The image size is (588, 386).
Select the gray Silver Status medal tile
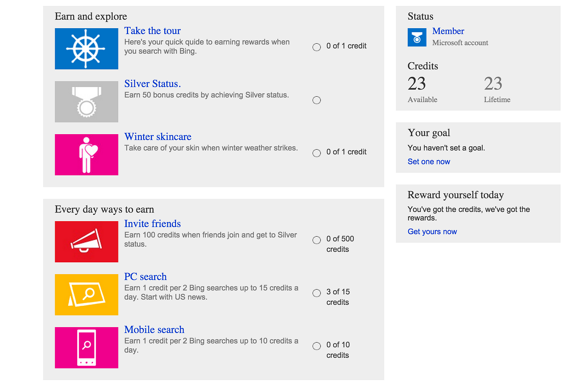coord(87,102)
